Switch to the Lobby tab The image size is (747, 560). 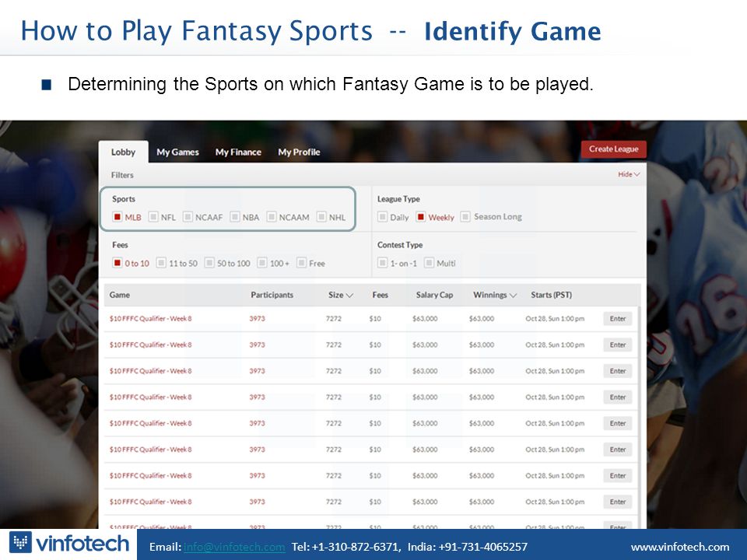pyautogui.click(x=124, y=152)
